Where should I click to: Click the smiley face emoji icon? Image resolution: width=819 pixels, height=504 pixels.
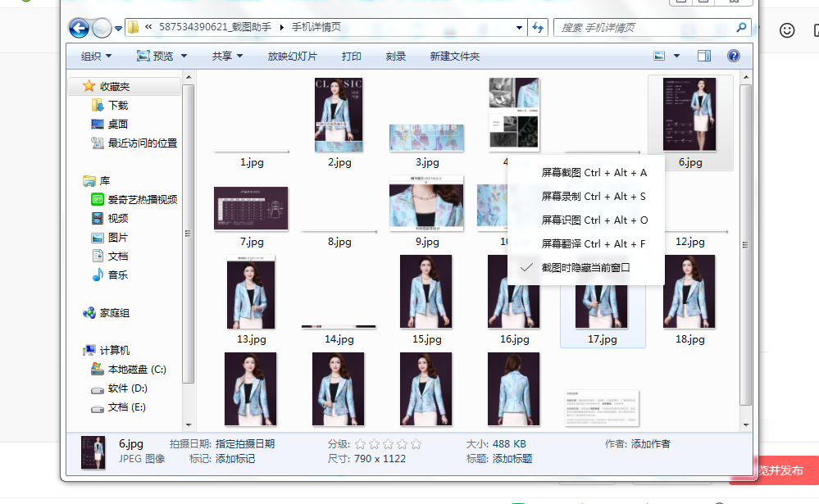click(x=786, y=30)
